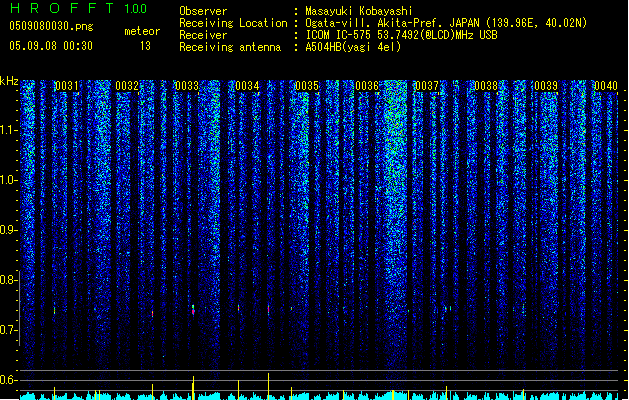
Task: Select the 0033 time marker
Action: click(x=187, y=86)
